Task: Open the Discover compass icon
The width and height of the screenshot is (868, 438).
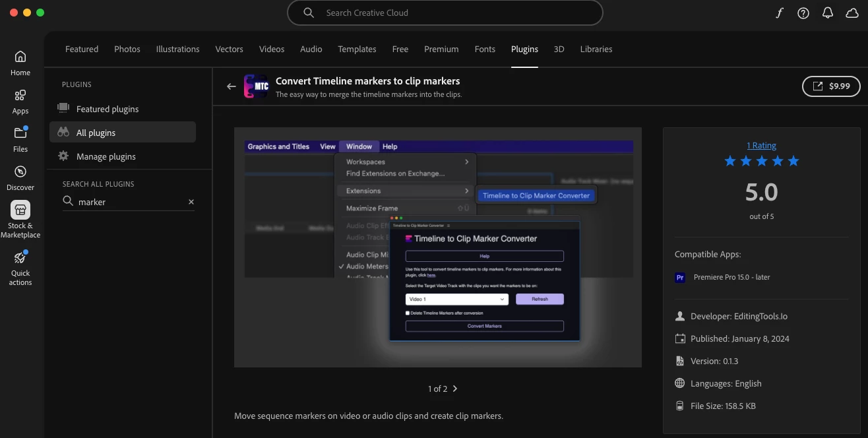Action: click(x=20, y=172)
